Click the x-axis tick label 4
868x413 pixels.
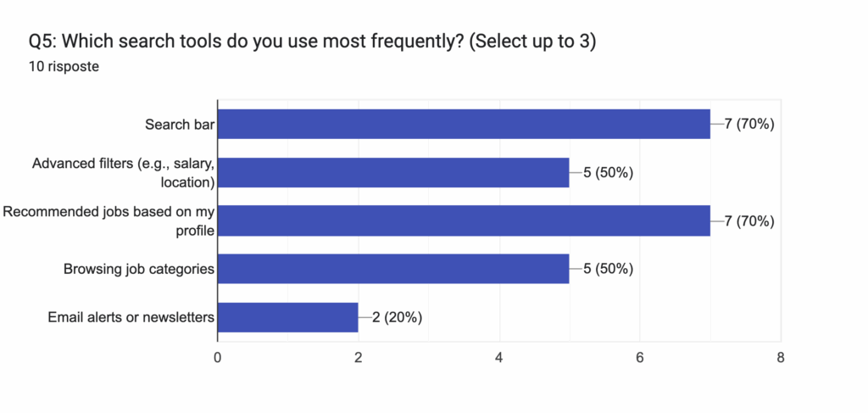[x=499, y=358]
